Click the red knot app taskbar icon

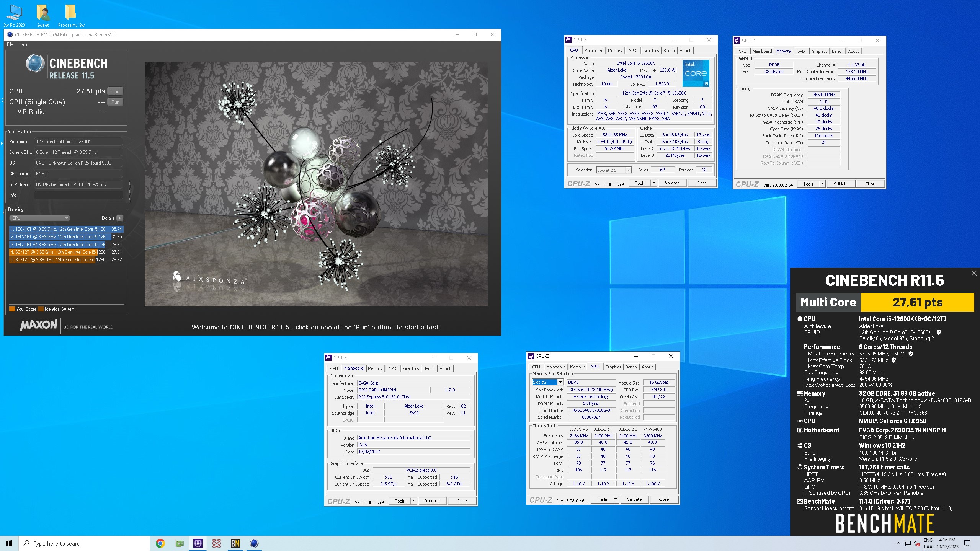(217, 543)
